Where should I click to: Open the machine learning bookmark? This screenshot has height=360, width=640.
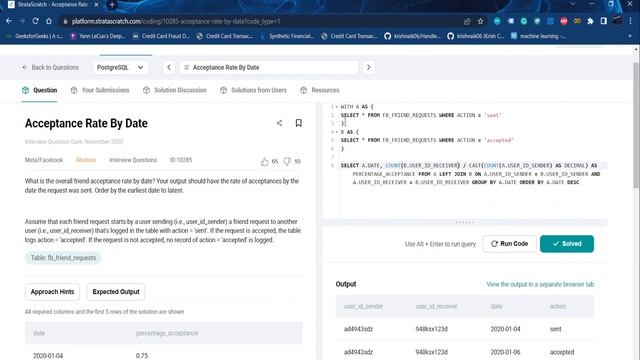click(538, 36)
